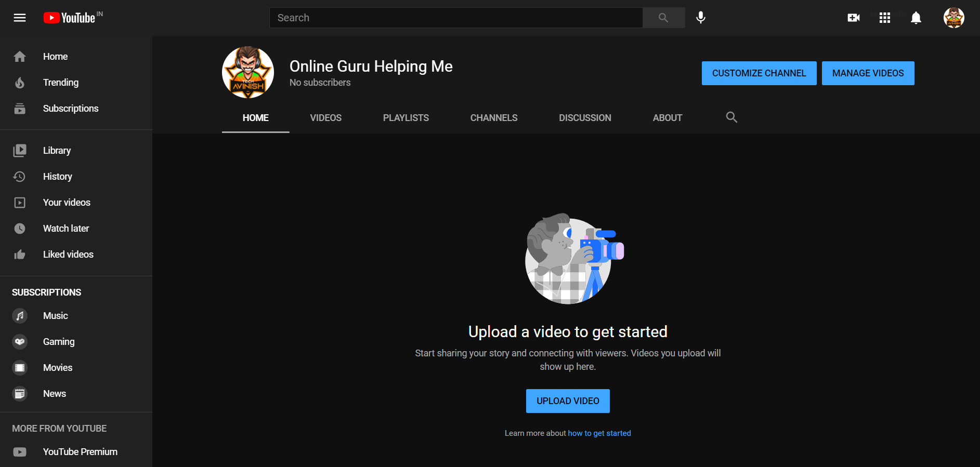Open Subscriptions label in sidebar
This screenshot has height=467, width=980.
coord(71,109)
